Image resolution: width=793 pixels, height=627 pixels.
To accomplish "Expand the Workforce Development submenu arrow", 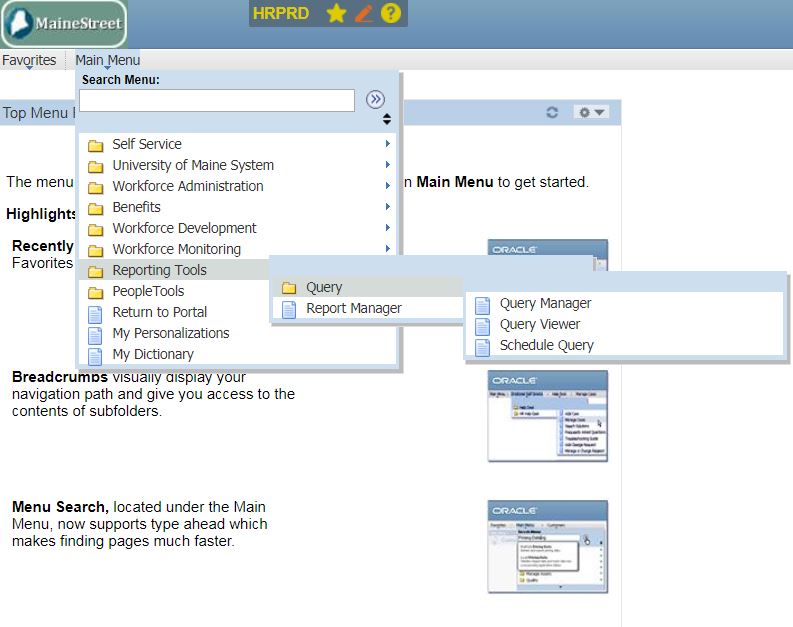I will pyautogui.click(x=387, y=228).
